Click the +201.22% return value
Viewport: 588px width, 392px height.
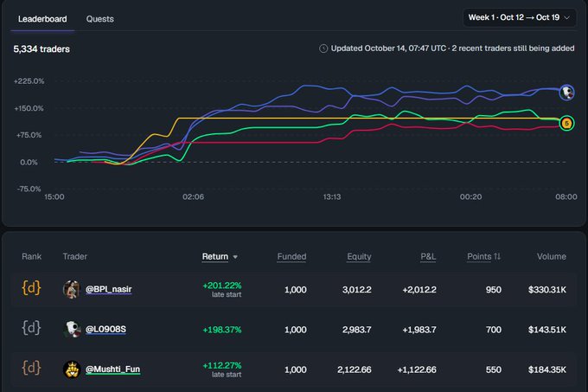[222, 286]
